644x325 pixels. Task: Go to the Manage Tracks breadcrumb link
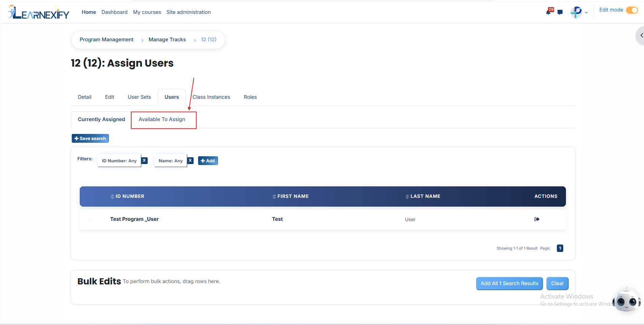pyautogui.click(x=167, y=40)
